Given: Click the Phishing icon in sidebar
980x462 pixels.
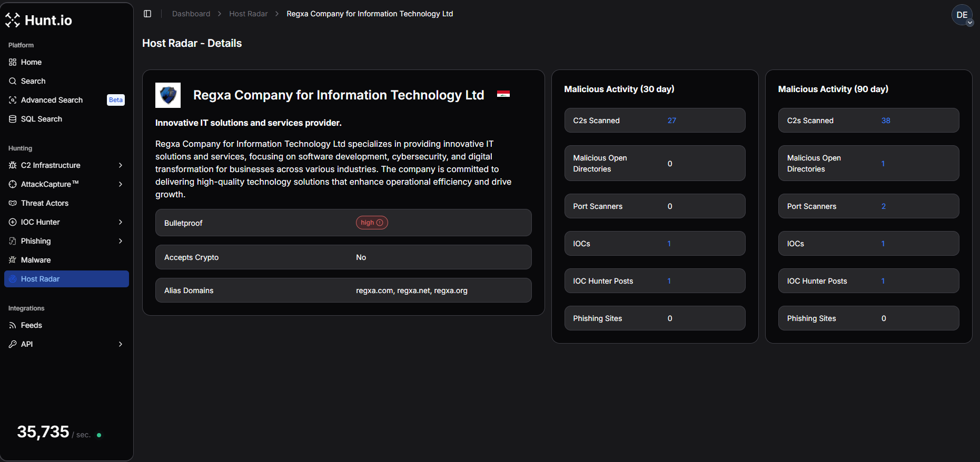Looking at the screenshot, I should point(13,241).
